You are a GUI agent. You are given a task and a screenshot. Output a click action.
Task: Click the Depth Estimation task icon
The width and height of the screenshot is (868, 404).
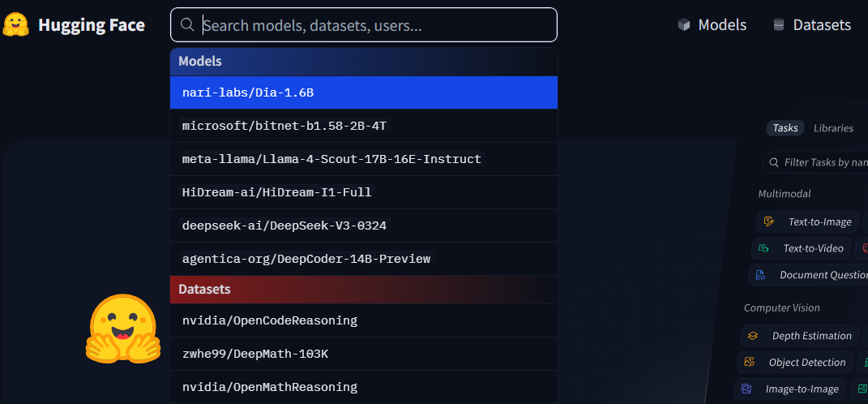(753, 336)
